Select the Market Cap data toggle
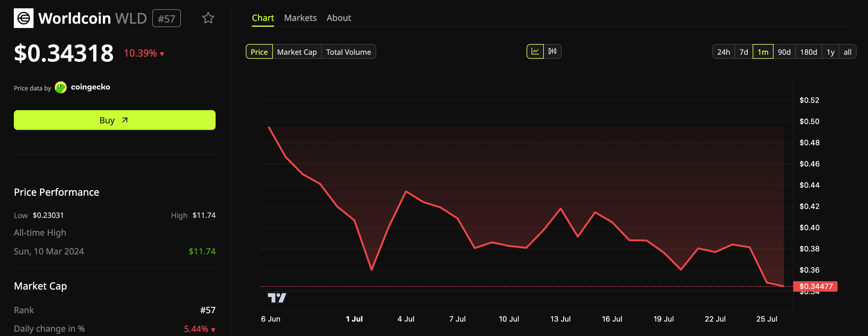The height and width of the screenshot is (336, 868). pyautogui.click(x=297, y=52)
